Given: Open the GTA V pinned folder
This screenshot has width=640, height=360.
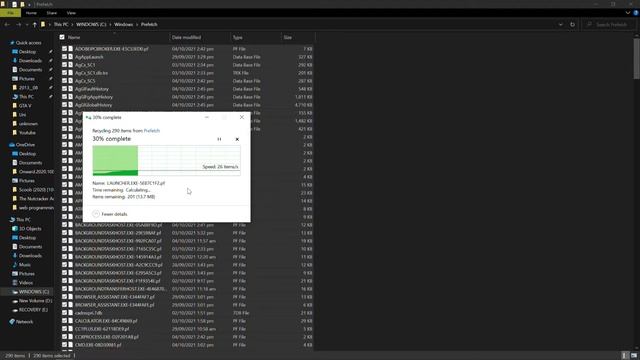Looking at the screenshot, I should (x=25, y=106).
